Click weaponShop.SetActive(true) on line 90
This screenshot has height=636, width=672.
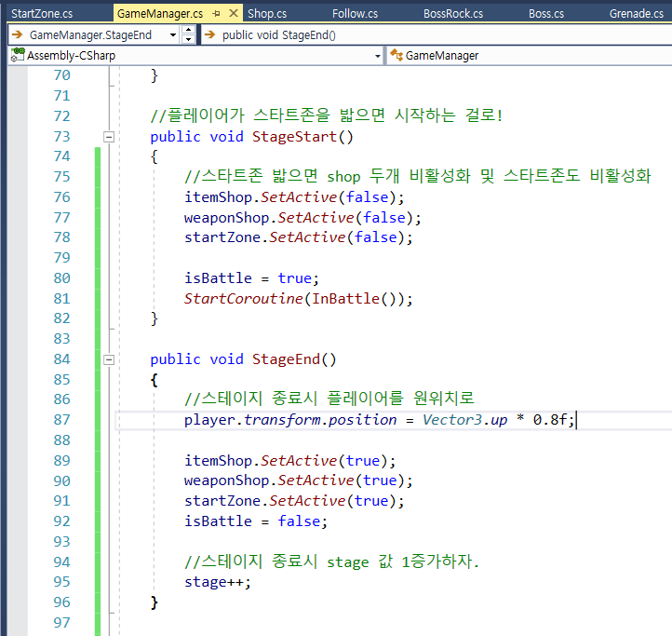(298, 480)
